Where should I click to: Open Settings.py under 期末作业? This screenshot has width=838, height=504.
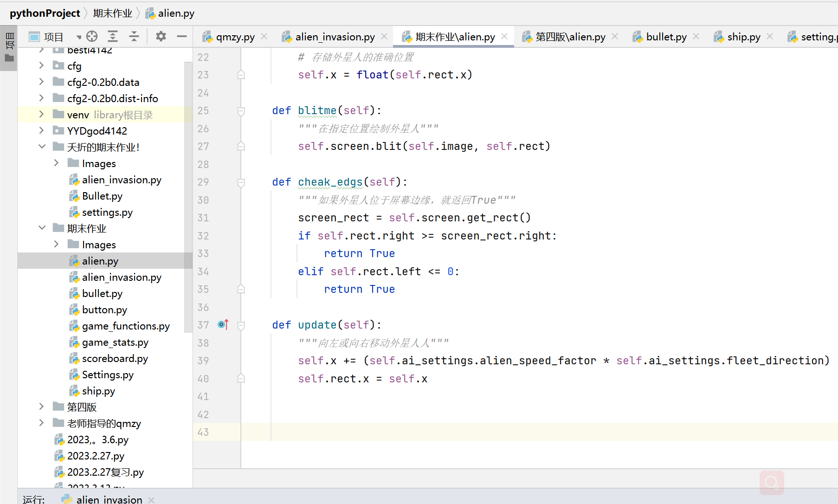tap(108, 375)
